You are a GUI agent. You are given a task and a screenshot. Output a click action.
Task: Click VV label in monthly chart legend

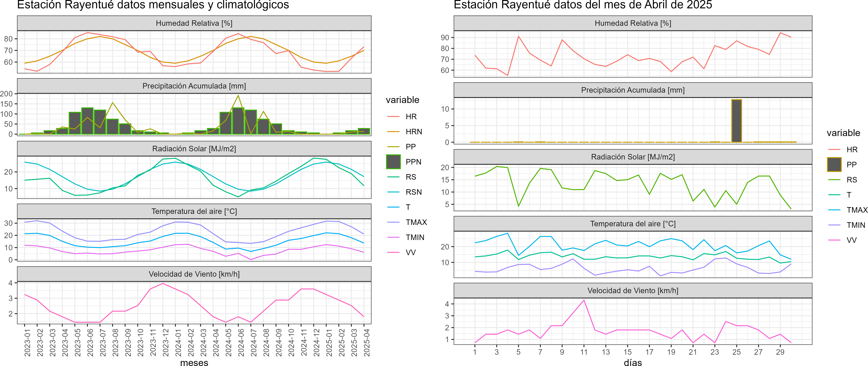tap(411, 253)
